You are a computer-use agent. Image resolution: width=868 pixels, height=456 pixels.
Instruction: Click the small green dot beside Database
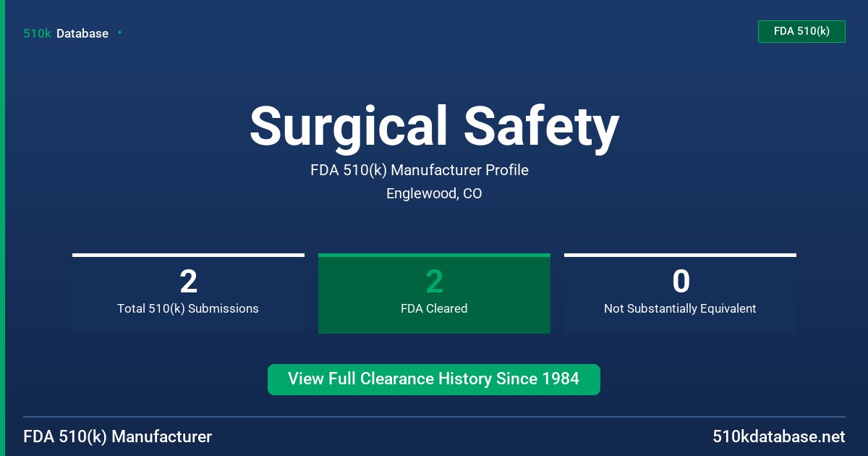click(119, 33)
